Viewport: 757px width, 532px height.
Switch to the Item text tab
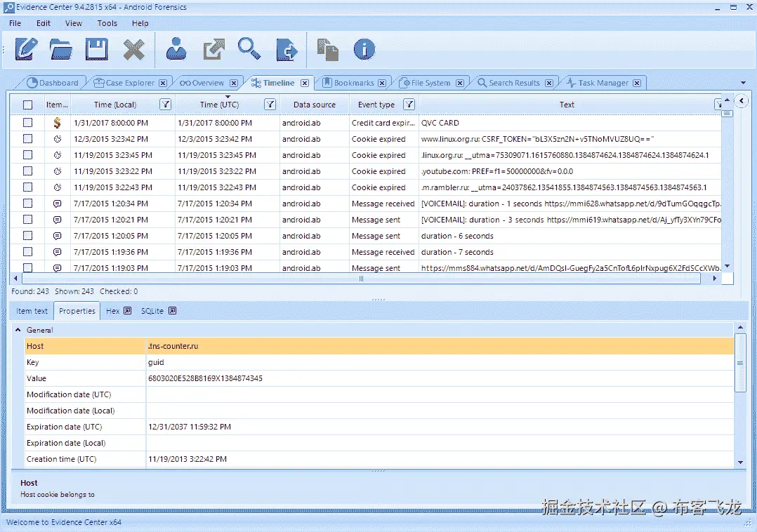[x=32, y=311]
